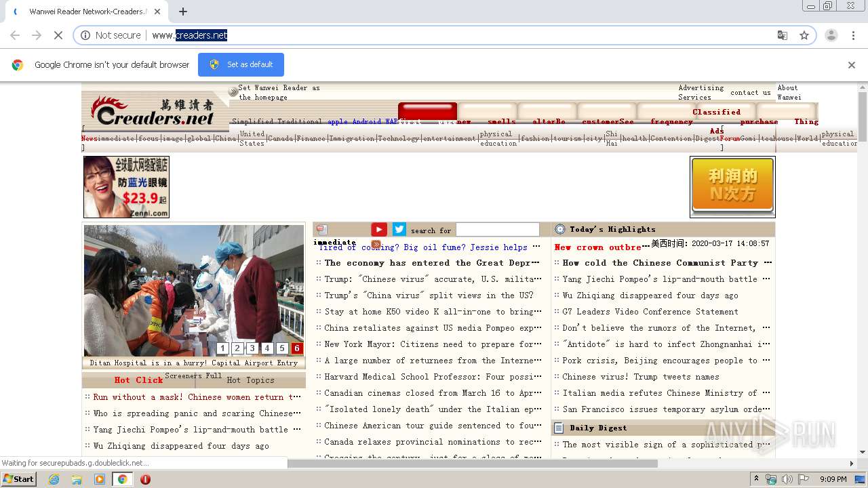Open Chrome's three-dot menu
The width and height of the screenshot is (868, 488).
pos(853,35)
